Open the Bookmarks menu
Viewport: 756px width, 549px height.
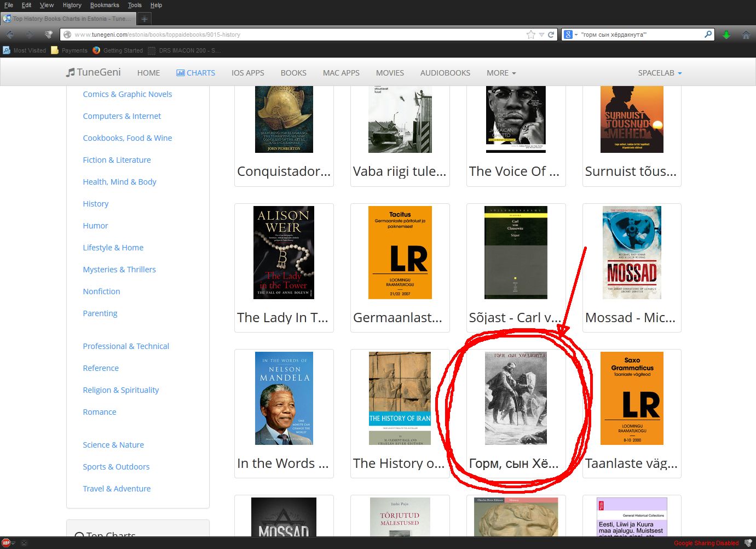click(x=105, y=5)
